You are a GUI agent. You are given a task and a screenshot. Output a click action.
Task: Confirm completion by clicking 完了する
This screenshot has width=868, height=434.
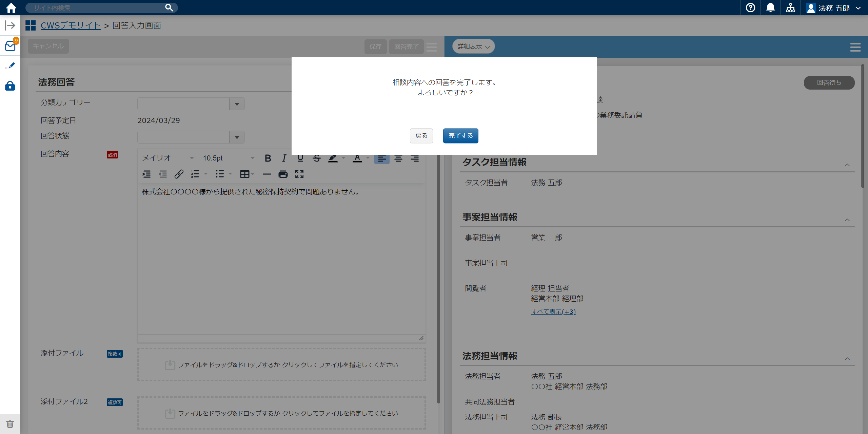tap(460, 135)
